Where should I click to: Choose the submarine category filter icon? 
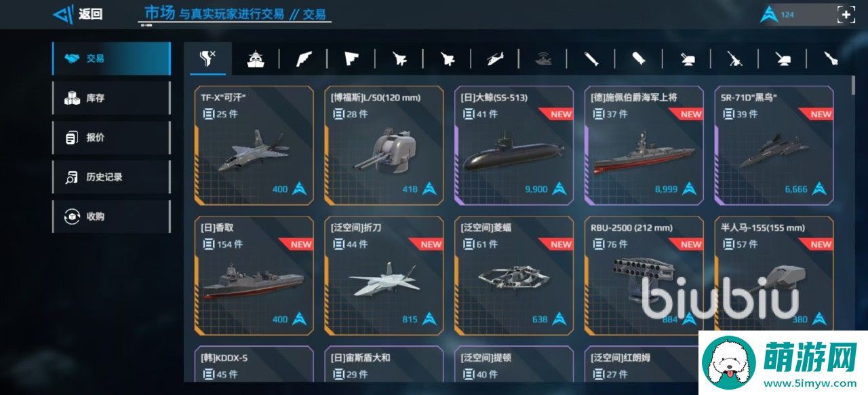tap(543, 59)
